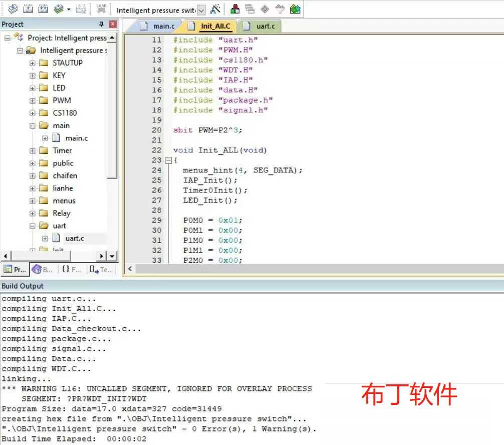Expand the Relay group
The height and width of the screenshot is (445, 504).
click(33, 213)
